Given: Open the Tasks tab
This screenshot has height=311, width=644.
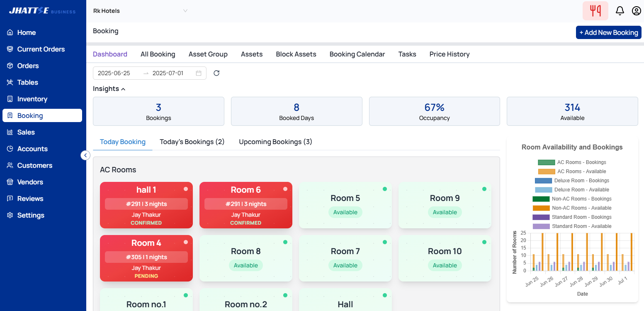Looking at the screenshot, I should click(407, 54).
